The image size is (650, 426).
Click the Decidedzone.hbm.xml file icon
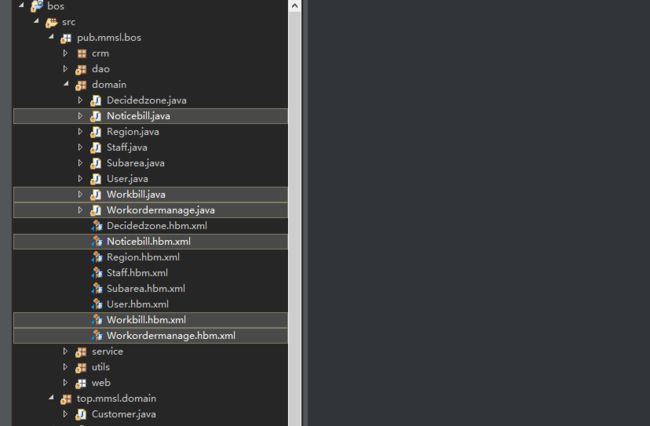[97, 226]
